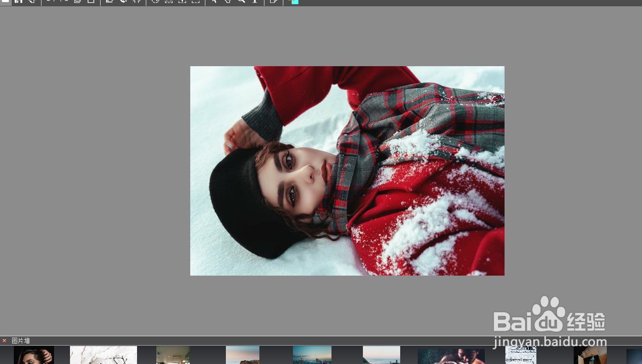This screenshot has height=364, width=642.
Task: Open the dark teal person thumbnail
Action: [451, 356]
